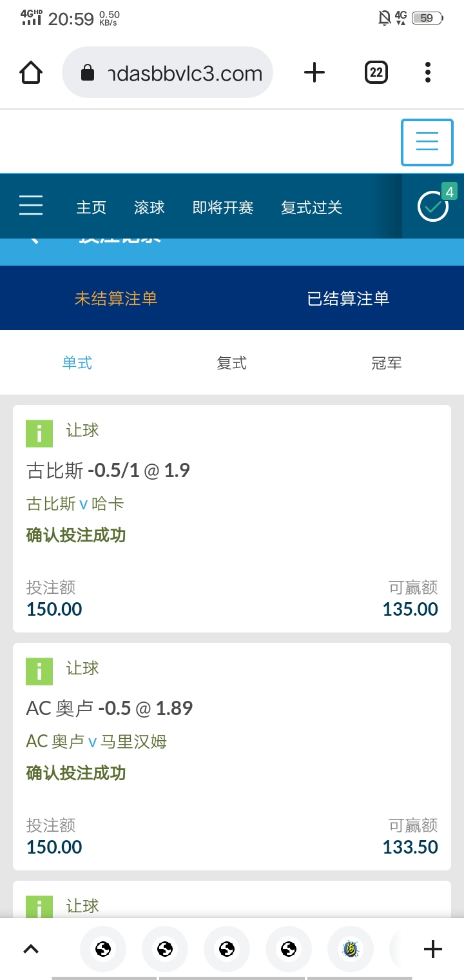Viewport: 464px width, 980px height.
Task: Switch to 已结算注单 settled bets tab
Action: point(348,299)
